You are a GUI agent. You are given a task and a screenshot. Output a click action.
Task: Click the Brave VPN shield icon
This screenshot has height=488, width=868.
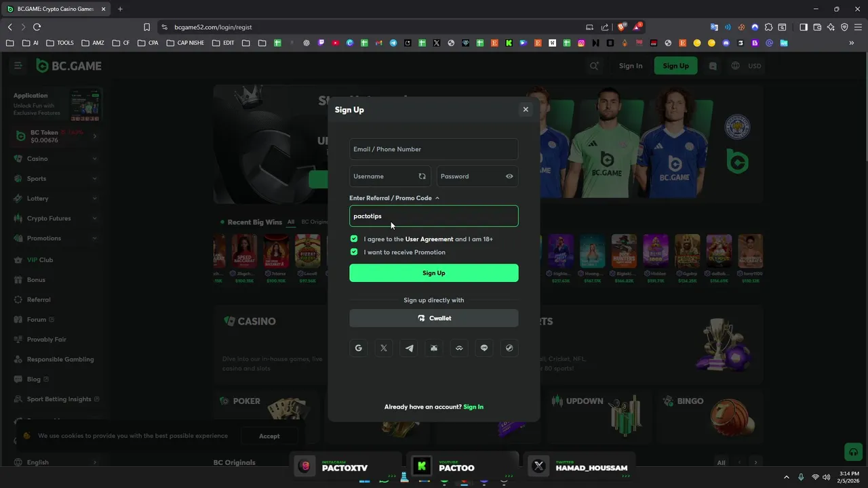point(844,27)
